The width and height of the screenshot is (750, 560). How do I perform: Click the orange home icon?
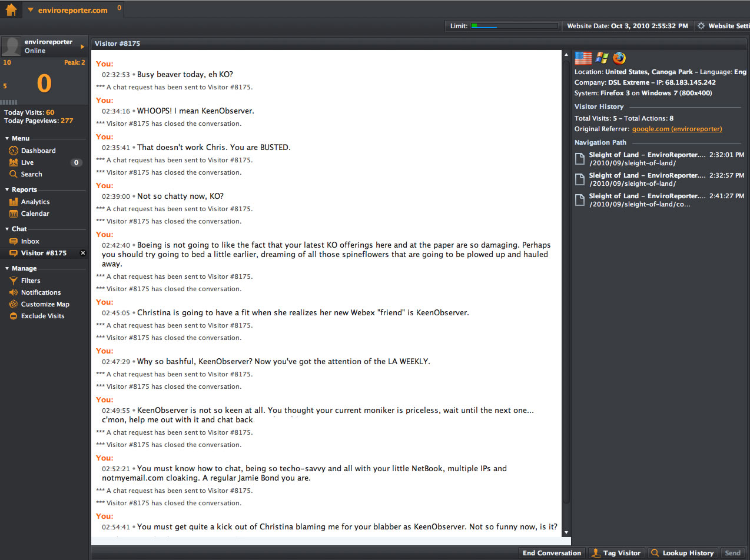11,9
